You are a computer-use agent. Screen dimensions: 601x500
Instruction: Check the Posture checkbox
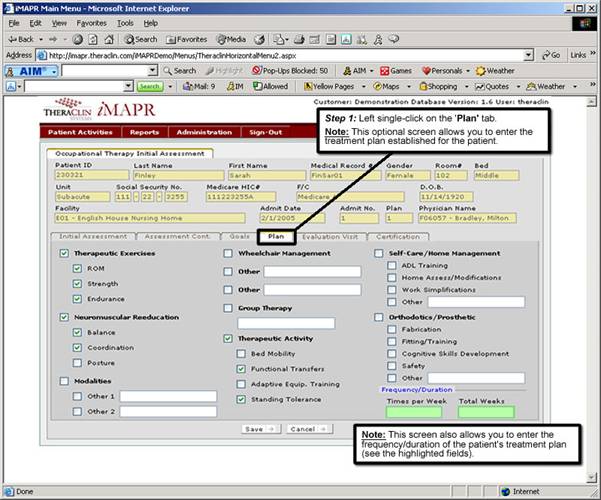point(78,363)
